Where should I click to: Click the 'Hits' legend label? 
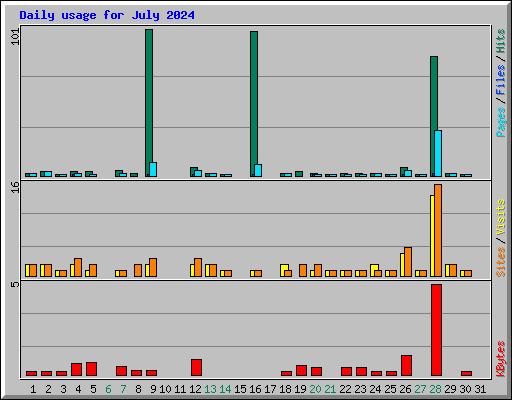tap(500, 41)
